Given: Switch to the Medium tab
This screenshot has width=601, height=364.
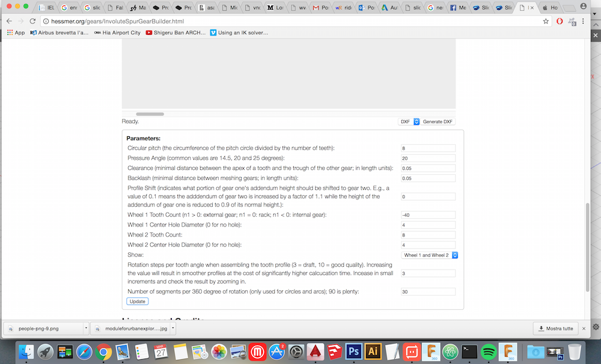Looking at the screenshot, I should click(x=275, y=8).
